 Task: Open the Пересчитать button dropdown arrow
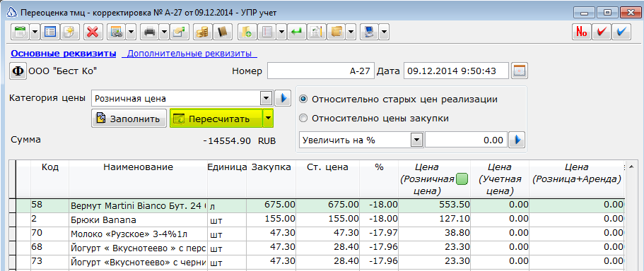tap(268, 119)
